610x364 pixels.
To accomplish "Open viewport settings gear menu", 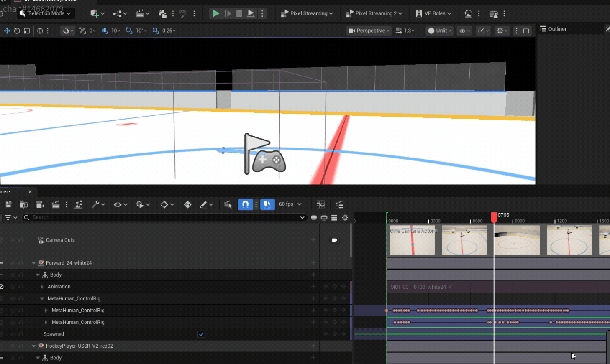I will (x=502, y=31).
